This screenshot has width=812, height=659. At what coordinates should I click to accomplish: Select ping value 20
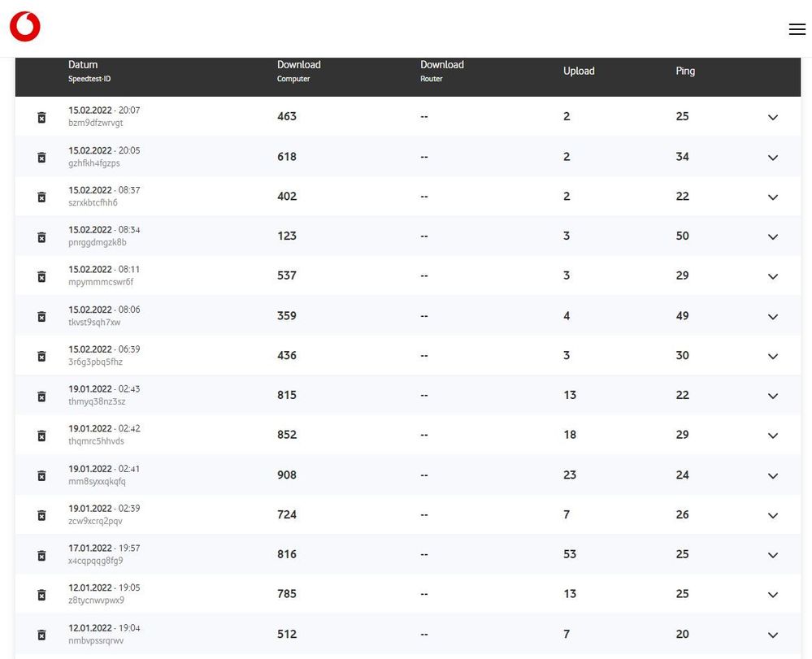click(683, 634)
